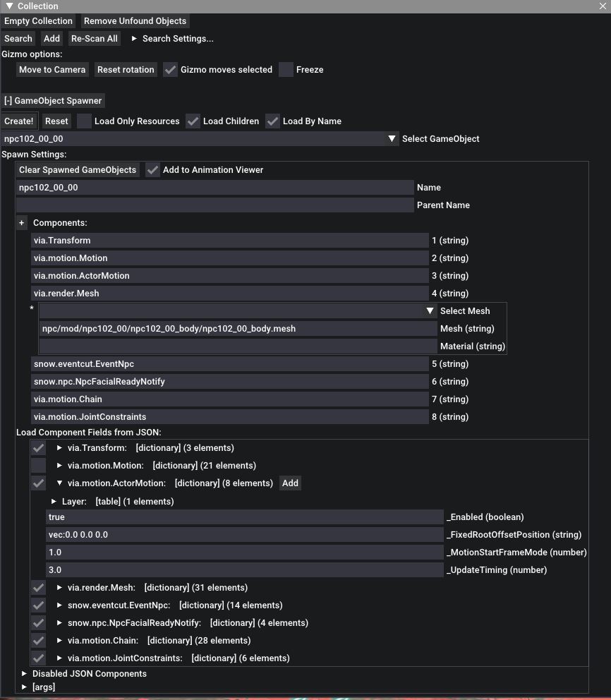Open the Select GameObject dropdown arrow
611x700 pixels.
pos(393,139)
